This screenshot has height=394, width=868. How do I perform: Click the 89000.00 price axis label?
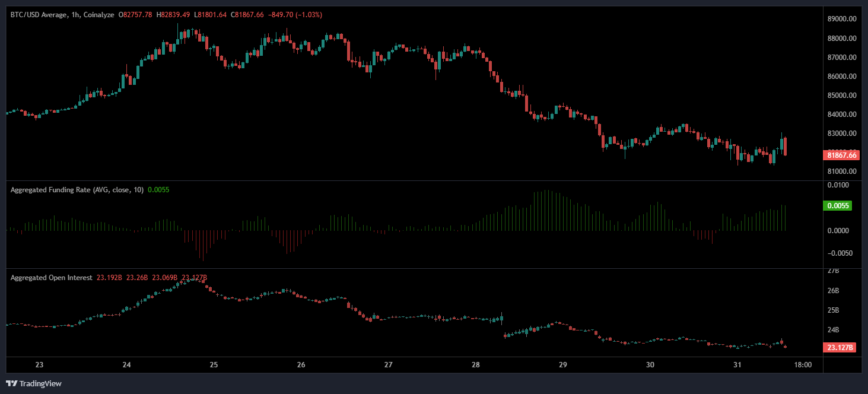point(841,19)
